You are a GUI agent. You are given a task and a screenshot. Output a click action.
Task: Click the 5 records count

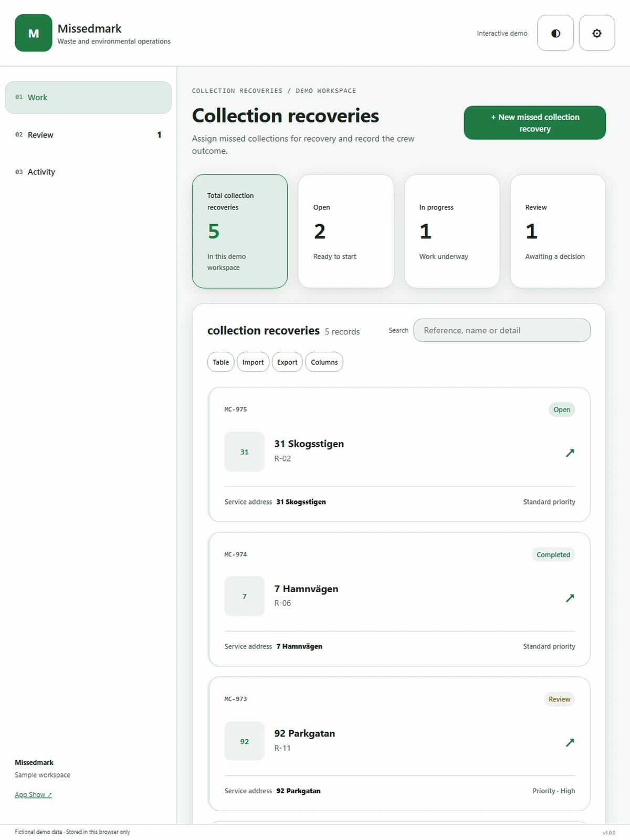tap(342, 332)
